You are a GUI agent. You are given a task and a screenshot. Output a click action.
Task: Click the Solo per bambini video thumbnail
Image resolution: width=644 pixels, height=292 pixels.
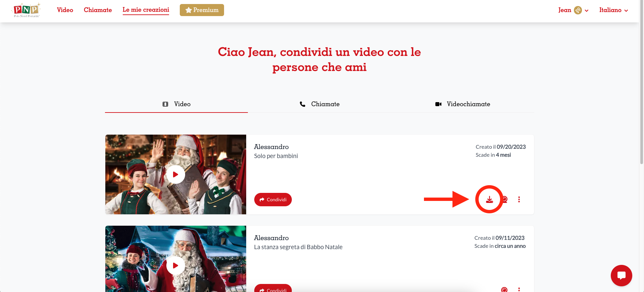[x=176, y=174]
